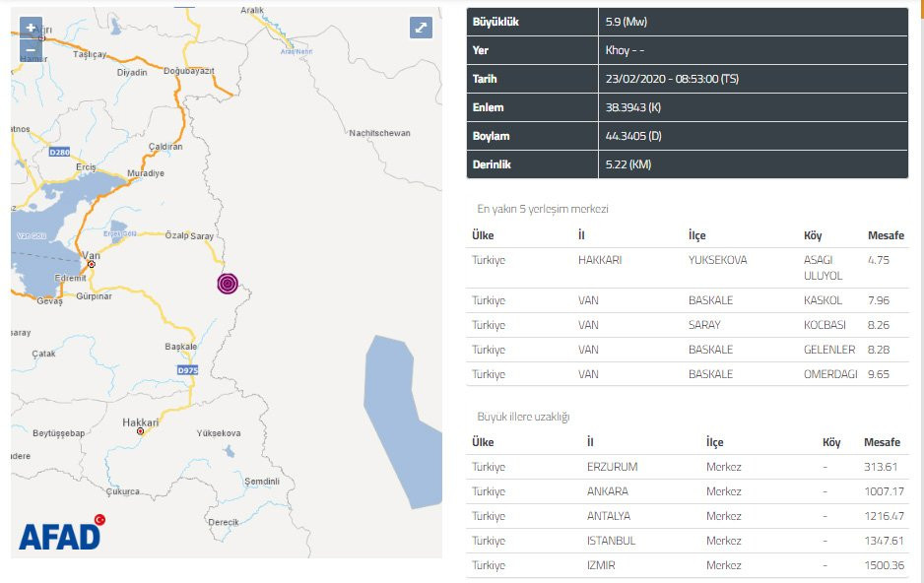
Task: Select the ASAGI ULUYOL village row
Action: pos(687,268)
